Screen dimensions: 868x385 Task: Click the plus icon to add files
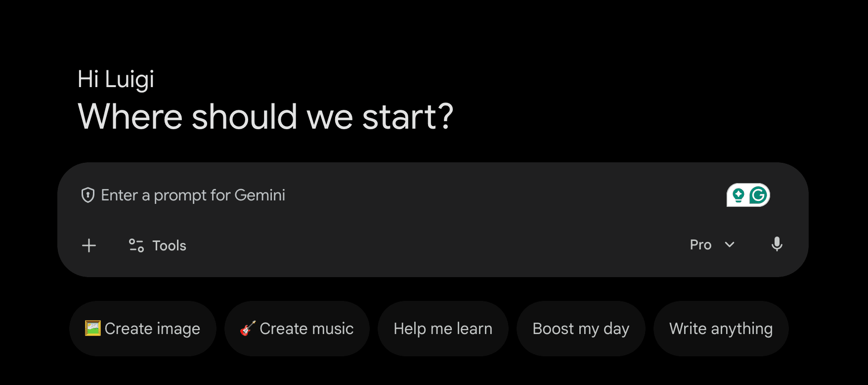[x=89, y=245]
